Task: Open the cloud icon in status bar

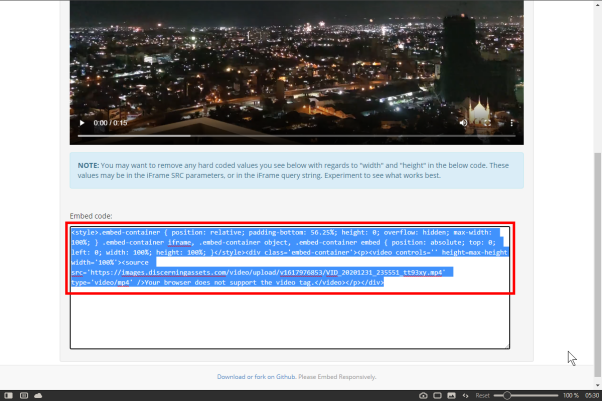Action: coord(38,395)
